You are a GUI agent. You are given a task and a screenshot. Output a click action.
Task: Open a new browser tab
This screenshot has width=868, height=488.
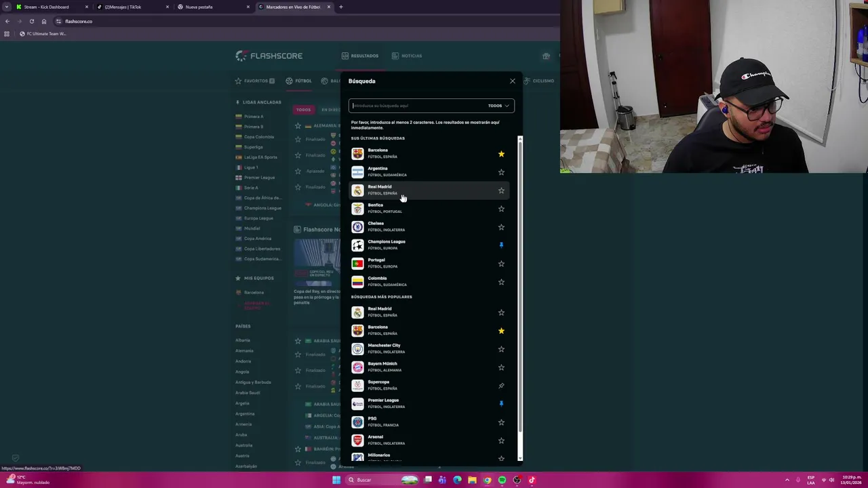[x=341, y=7]
